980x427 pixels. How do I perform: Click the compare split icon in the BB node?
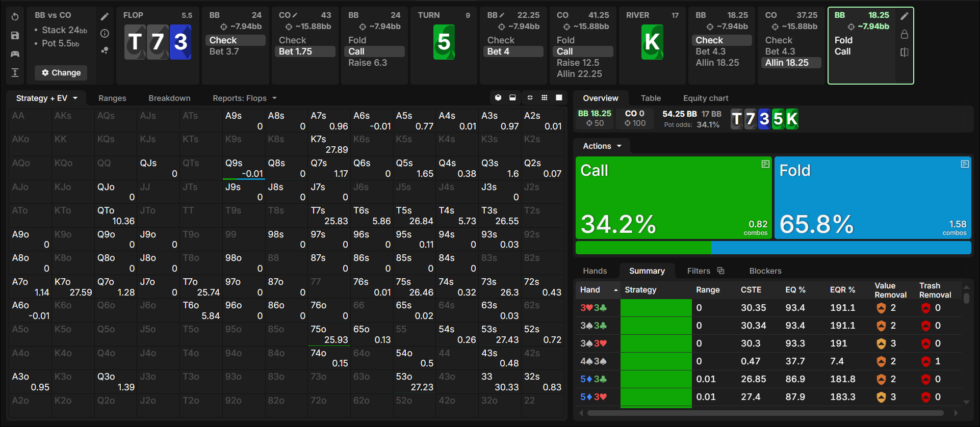click(x=905, y=52)
